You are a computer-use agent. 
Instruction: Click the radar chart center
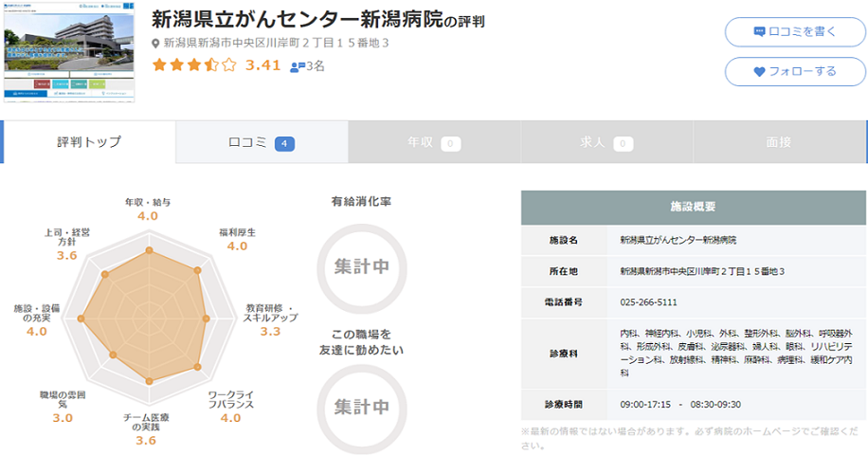[x=149, y=319]
